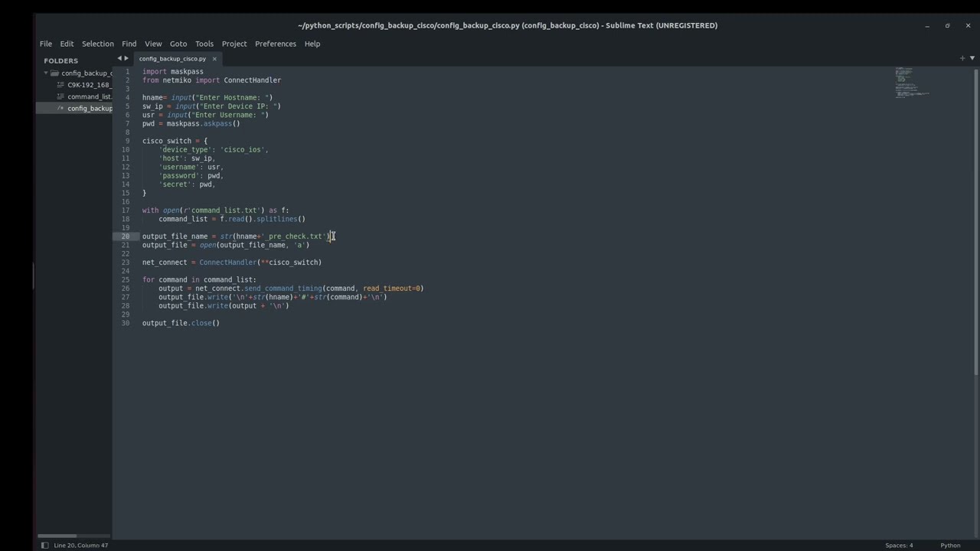
Task: Open the Python syntax selector
Action: tap(950, 546)
